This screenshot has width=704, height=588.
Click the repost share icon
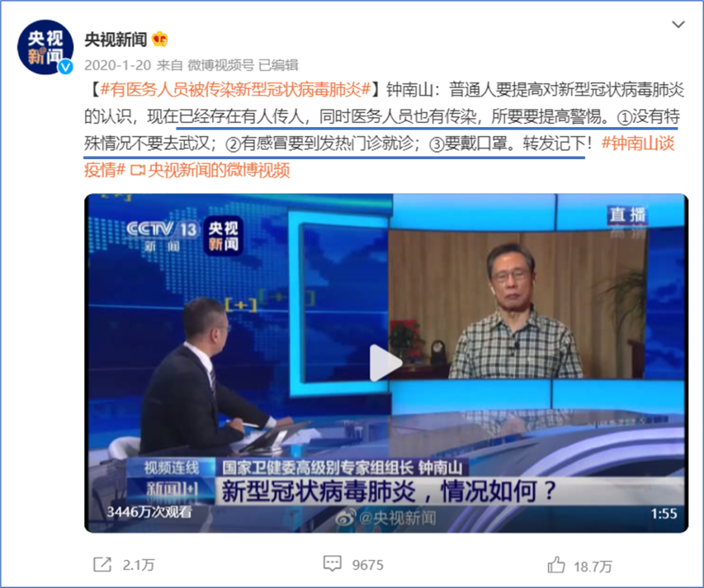(102, 565)
